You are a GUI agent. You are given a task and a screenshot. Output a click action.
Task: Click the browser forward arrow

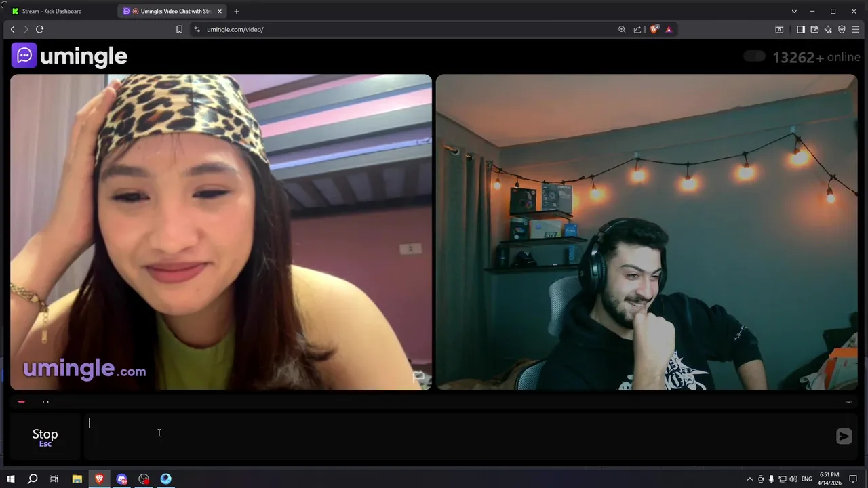(26, 29)
